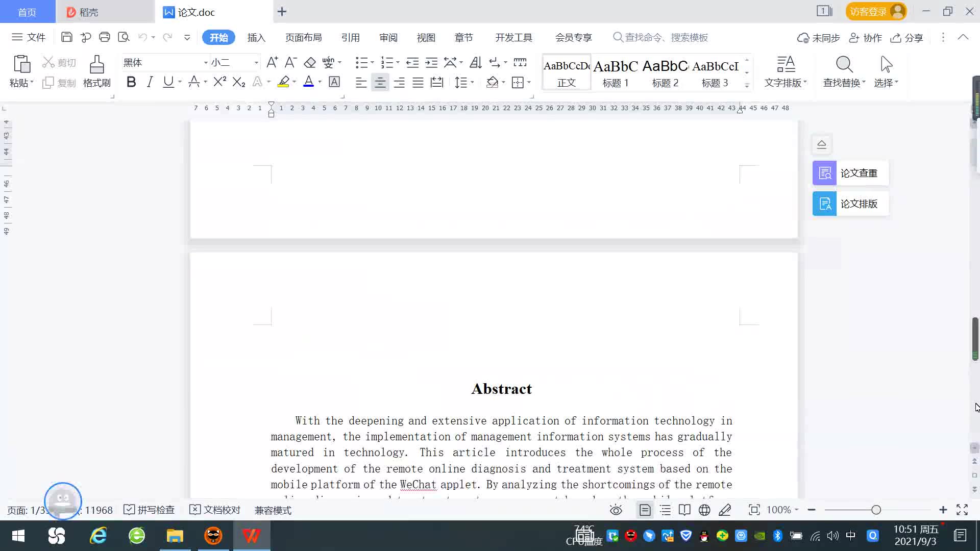Toggle italic formatting
980x551 pixels.
pyautogui.click(x=150, y=82)
